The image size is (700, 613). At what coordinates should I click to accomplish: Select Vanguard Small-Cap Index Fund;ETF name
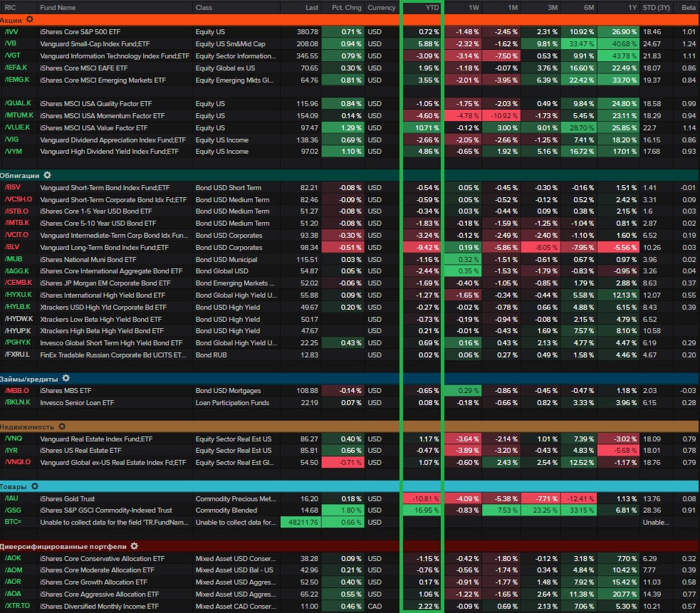[x=95, y=43]
